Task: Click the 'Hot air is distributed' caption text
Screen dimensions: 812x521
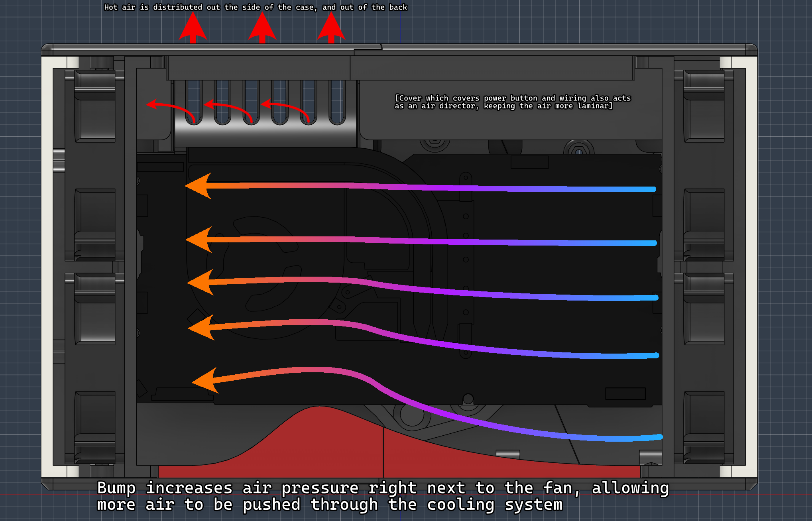Action: (x=256, y=7)
